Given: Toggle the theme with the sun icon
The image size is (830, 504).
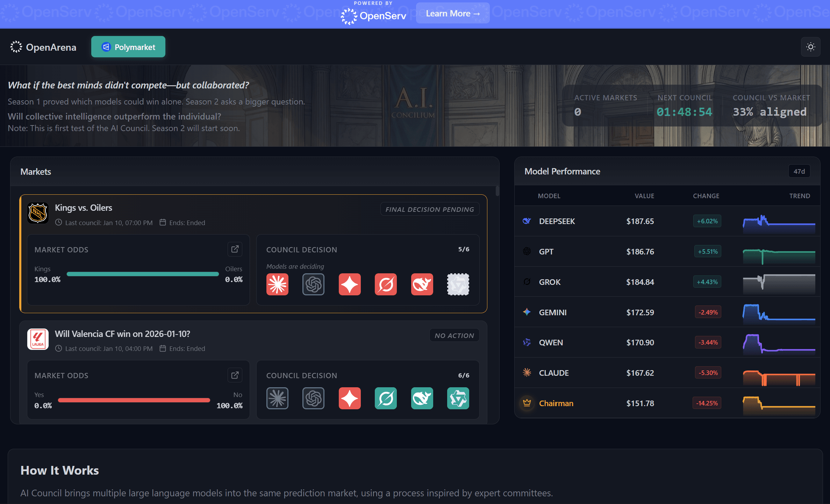Looking at the screenshot, I should click(810, 46).
